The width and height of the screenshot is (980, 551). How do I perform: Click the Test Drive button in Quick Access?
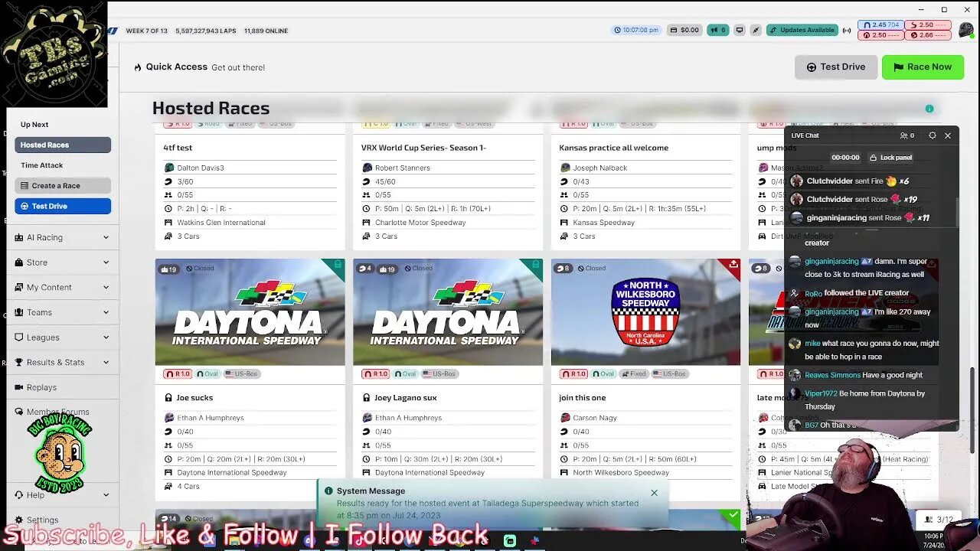(835, 67)
